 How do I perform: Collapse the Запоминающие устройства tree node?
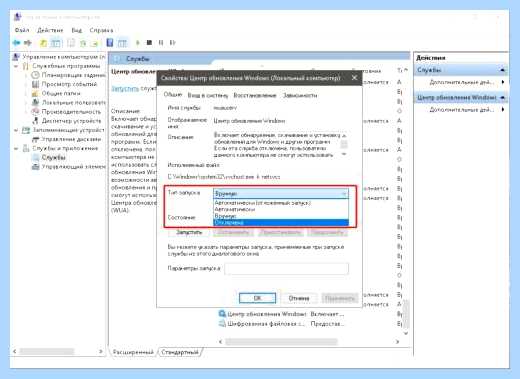16,130
